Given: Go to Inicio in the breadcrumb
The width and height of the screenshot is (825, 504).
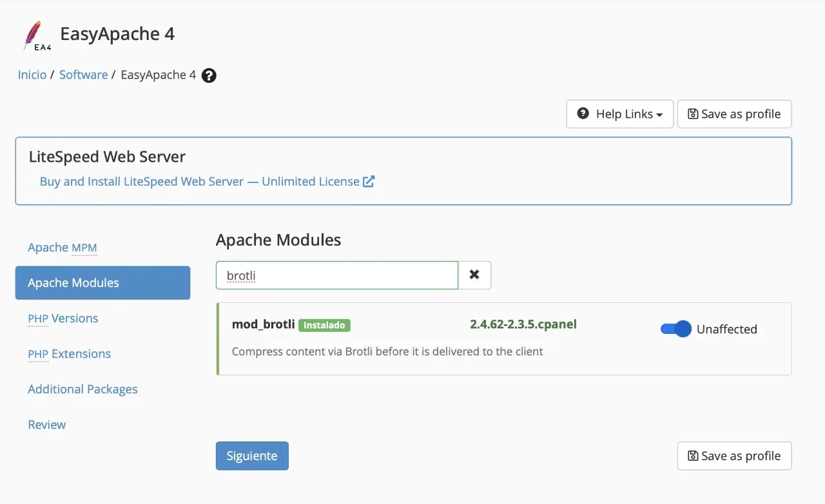Looking at the screenshot, I should [x=32, y=75].
